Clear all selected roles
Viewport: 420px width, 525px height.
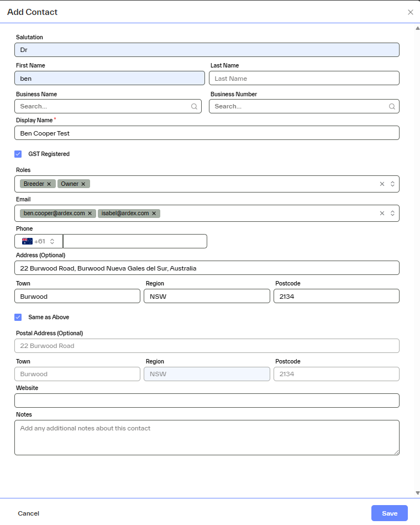[x=382, y=184]
